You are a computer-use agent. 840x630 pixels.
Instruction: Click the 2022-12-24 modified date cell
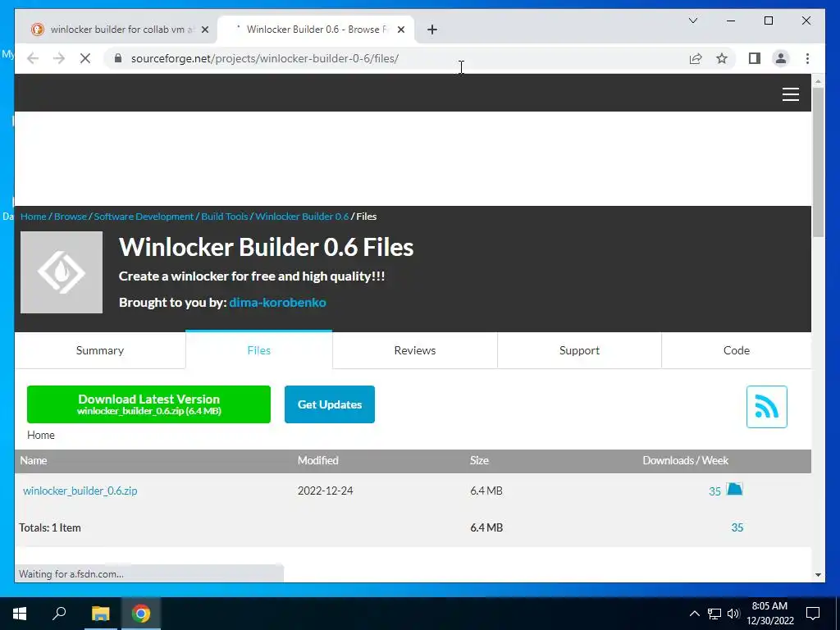(325, 491)
